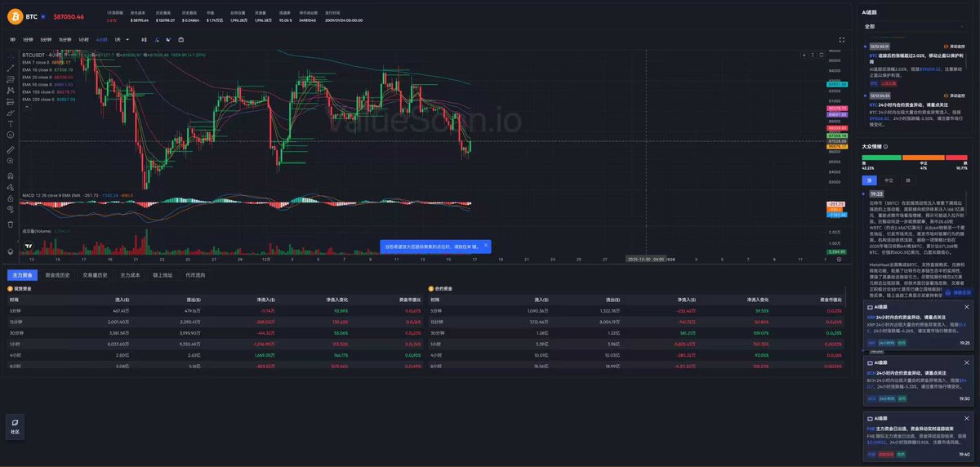Screen dimensions: 980x467
Task: Click the 清除全部 button
Action: coord(957,291)
